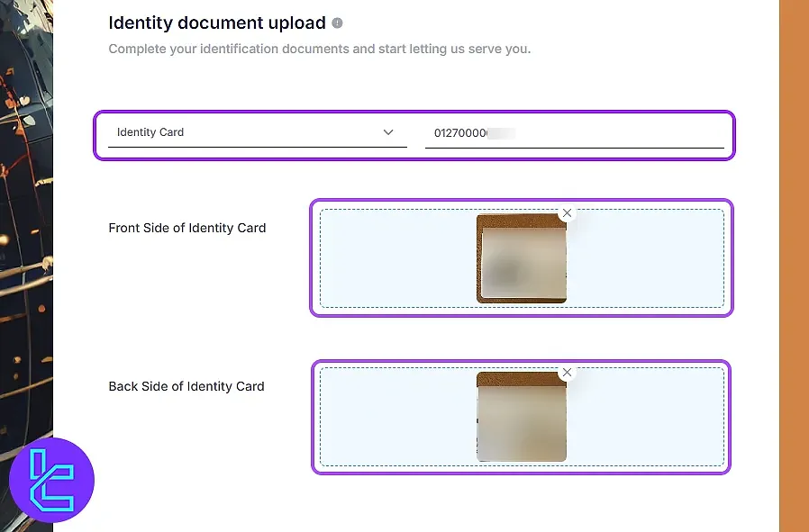This screenshot has width=809, height=532.
Task: Remove the uploaded front identity card photo
Action: click(568, 213)
